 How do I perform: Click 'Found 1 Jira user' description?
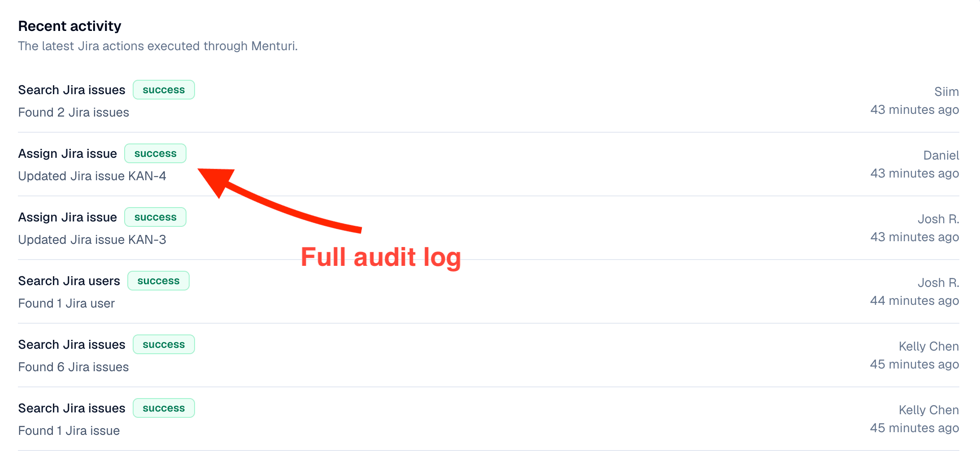66,303
